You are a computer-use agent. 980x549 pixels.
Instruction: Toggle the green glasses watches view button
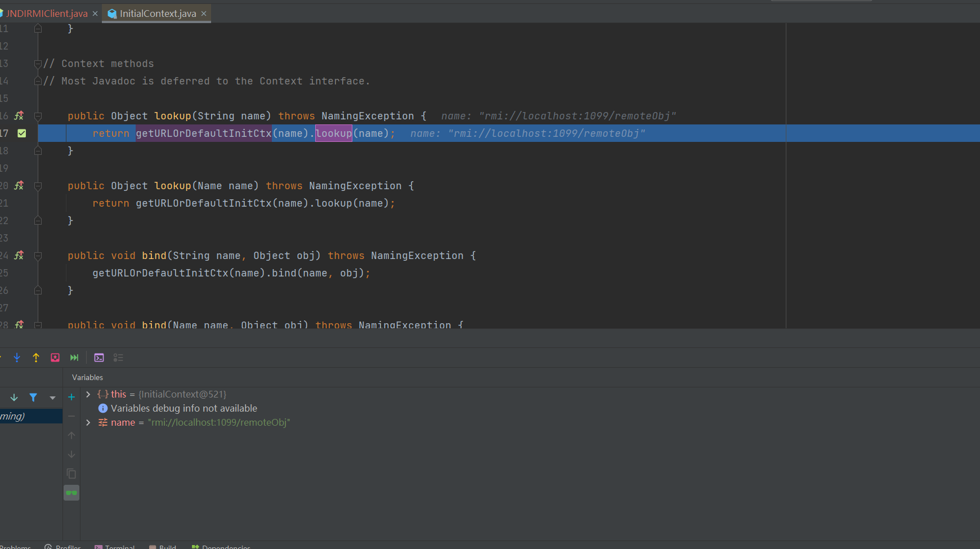coord(71,493)
